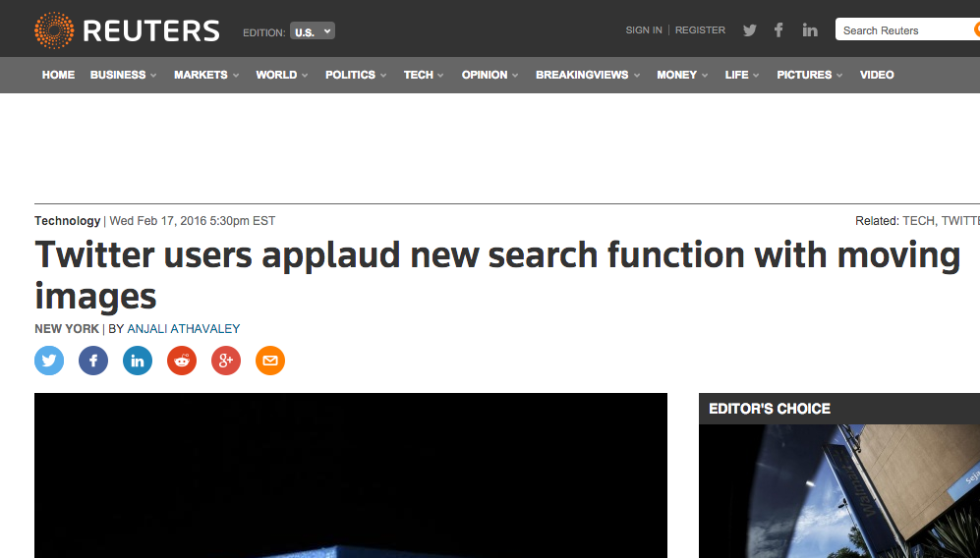Click the date Wed Feb 17, 2016
The height and width of the screenshot is (558, 980).
point(158,221)
